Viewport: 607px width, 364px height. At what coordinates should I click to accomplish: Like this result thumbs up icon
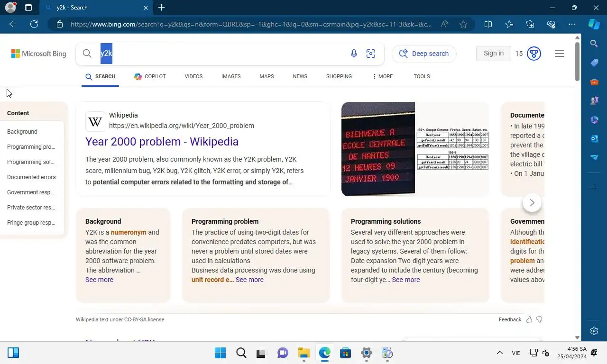[529, 319]
